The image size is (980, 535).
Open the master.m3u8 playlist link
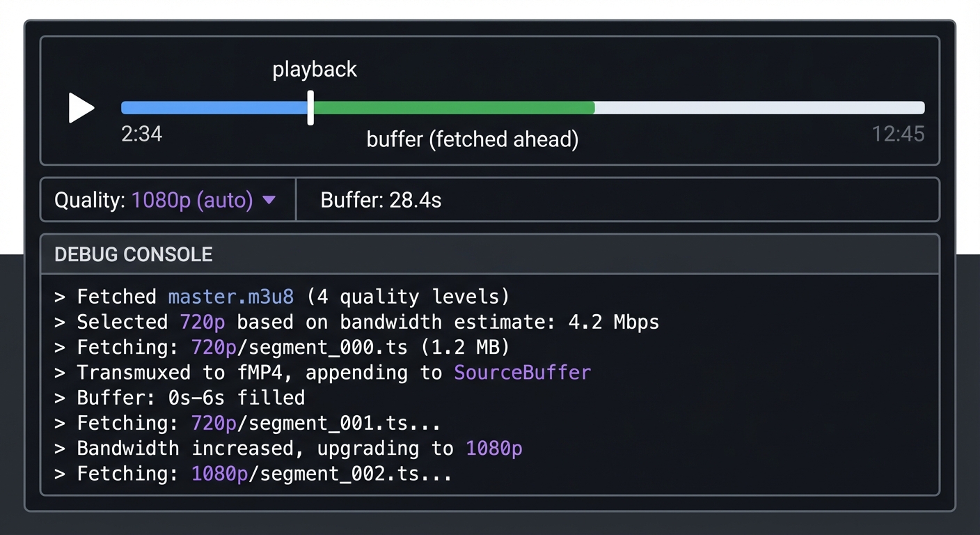coord(230,297)
